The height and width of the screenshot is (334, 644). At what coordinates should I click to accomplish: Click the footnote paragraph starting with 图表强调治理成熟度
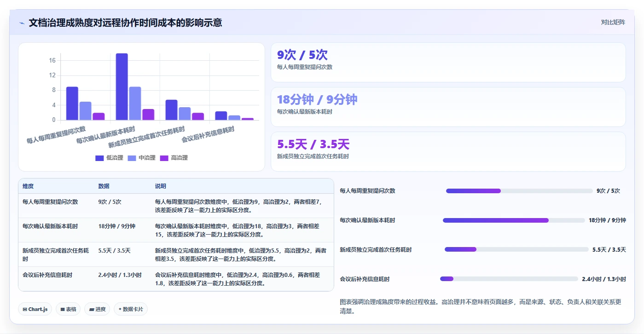(481, 306)
